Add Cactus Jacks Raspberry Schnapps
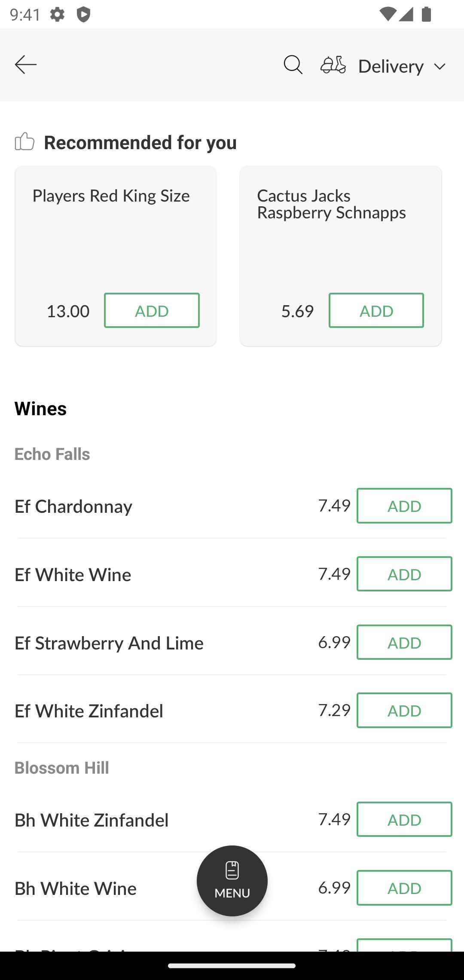 click(x=376, y=310)
